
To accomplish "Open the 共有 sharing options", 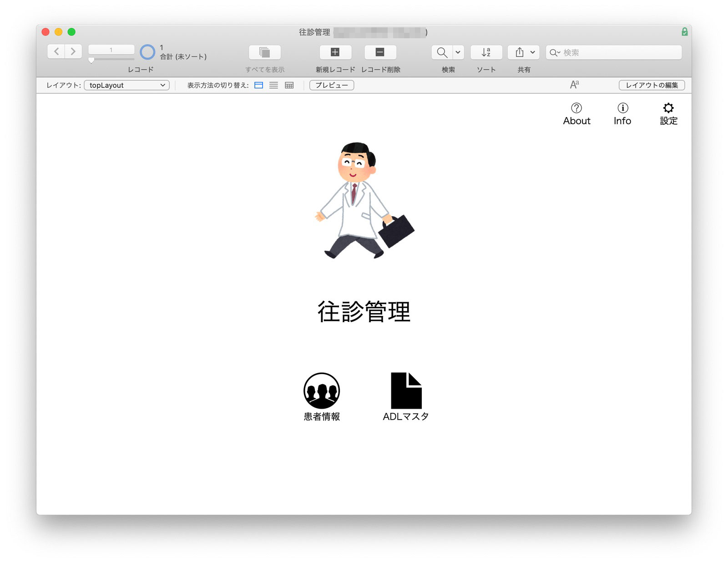I will coord(519,52).
